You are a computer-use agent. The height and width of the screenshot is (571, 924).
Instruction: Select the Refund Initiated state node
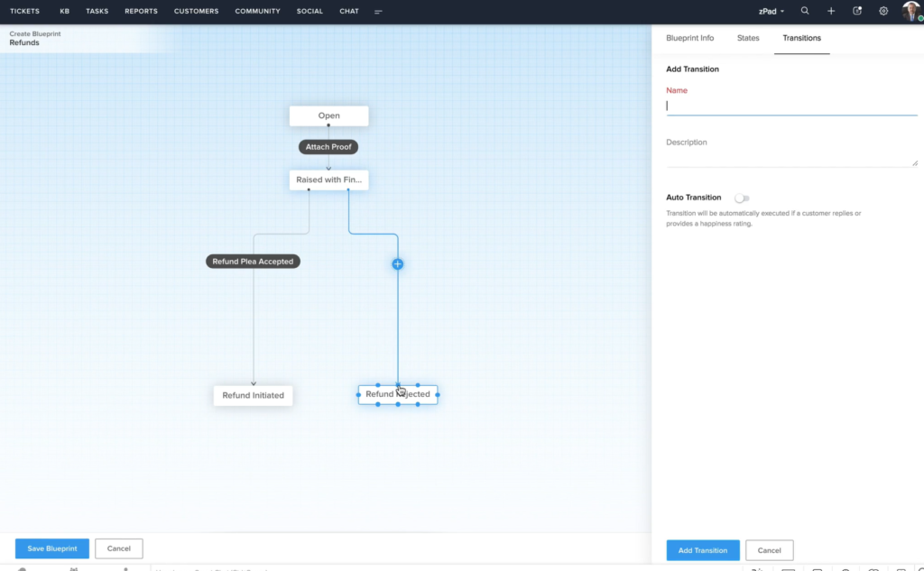253,395
